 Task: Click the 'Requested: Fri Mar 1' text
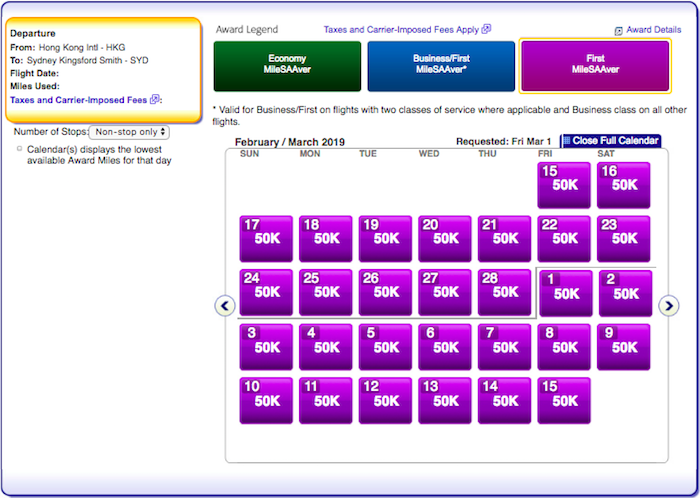[x=504, y=141]
